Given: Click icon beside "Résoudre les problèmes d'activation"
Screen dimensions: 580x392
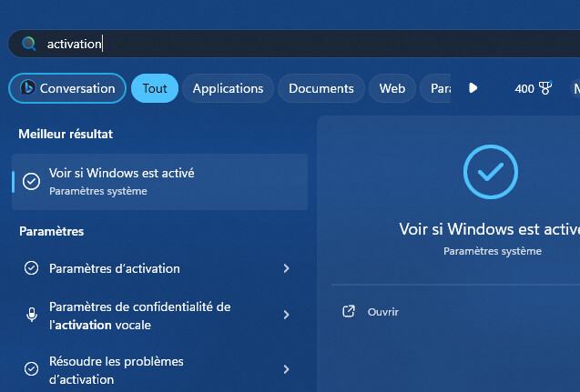Looking at the screenshot, I should tap(31, 369).
